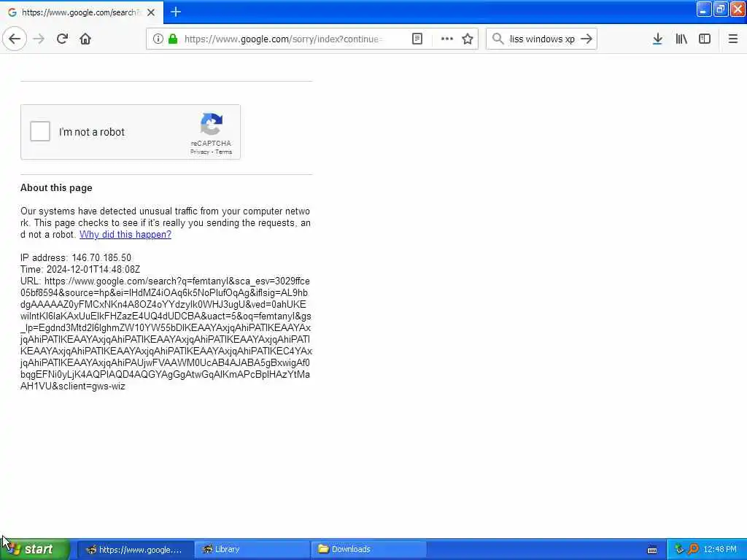Open the browser home page icon
This screenshot has width=747, height=560.
tap(85, 39)
